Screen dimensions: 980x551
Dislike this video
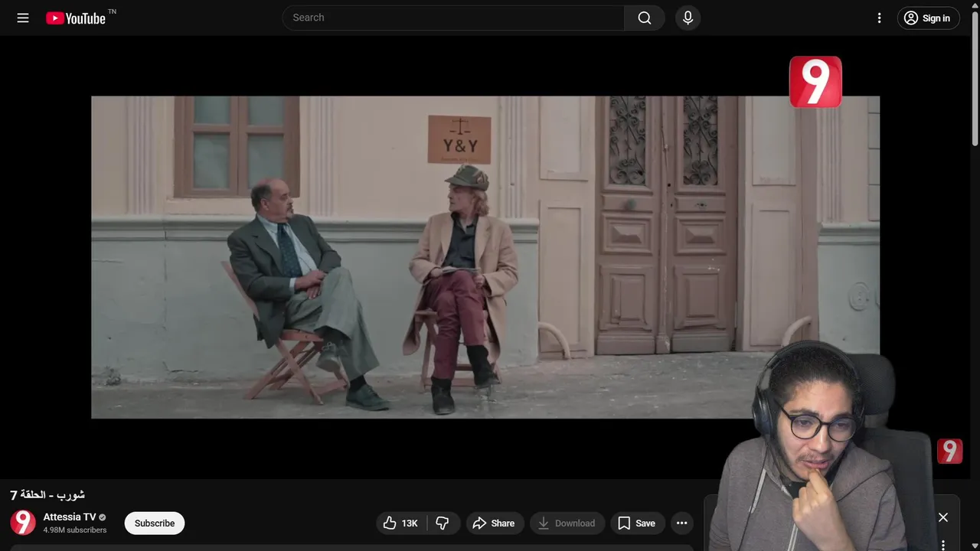coord(443,523)
